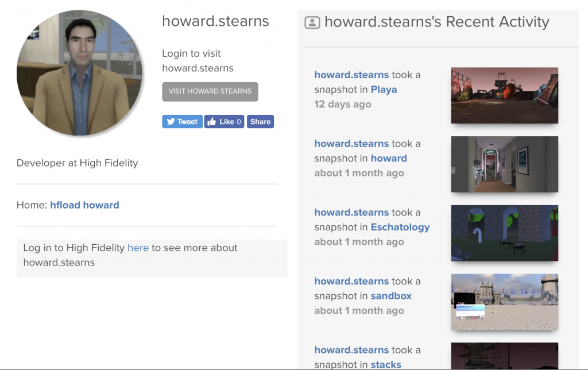
Task: Click 'about 1 month ago' under Eschatology
Action: 359,242
